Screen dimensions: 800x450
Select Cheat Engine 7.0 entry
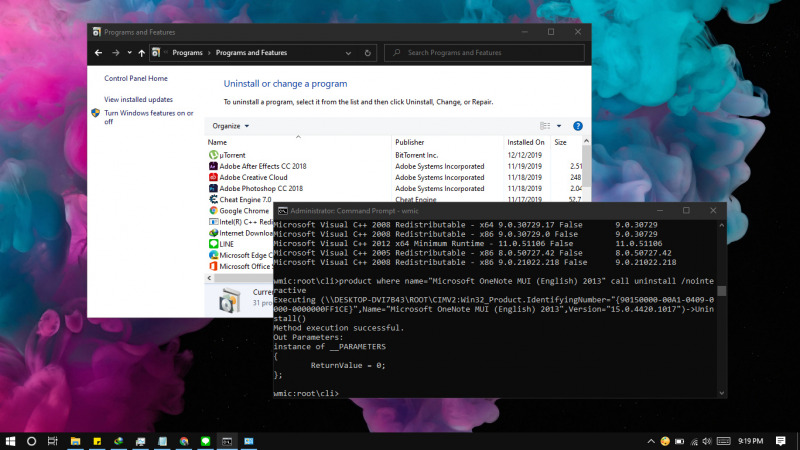(x=245, y=200)
